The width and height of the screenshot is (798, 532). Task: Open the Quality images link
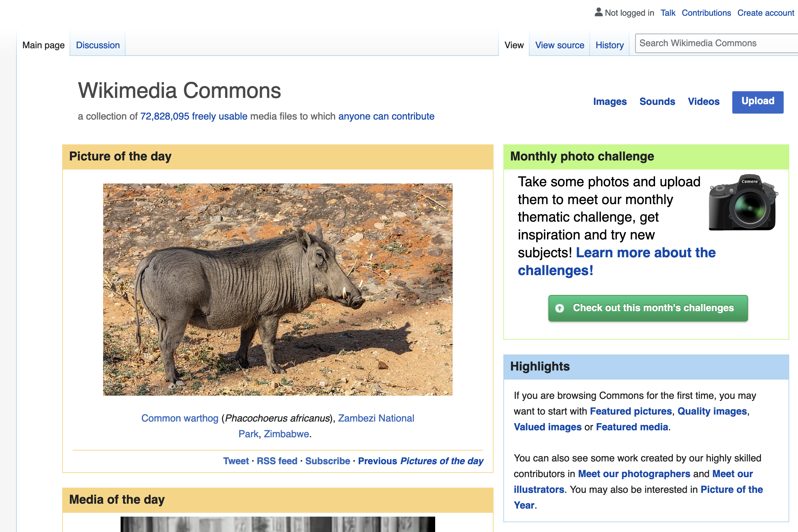click(x=712, y=411)
